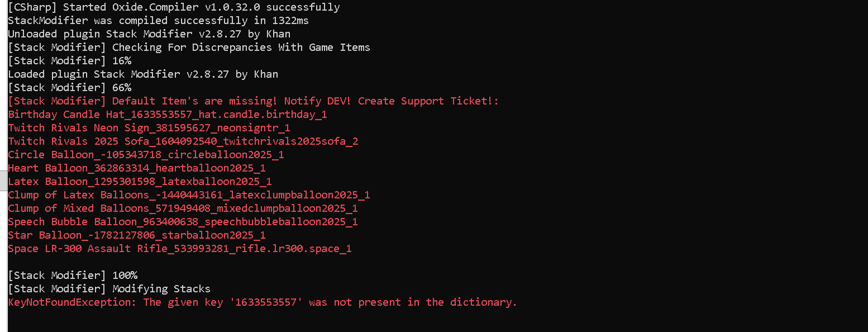The height and width of the screenshot is (332, 868).
Task: Click the Oxide.Compiler started successfully line
Action: (173, 7)
